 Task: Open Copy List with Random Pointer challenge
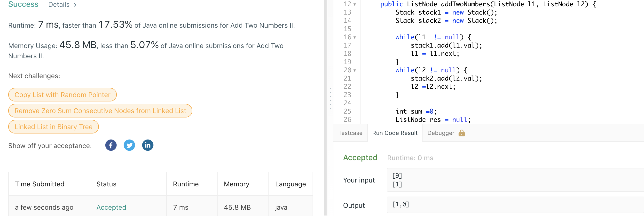click(x=62, y=95)
